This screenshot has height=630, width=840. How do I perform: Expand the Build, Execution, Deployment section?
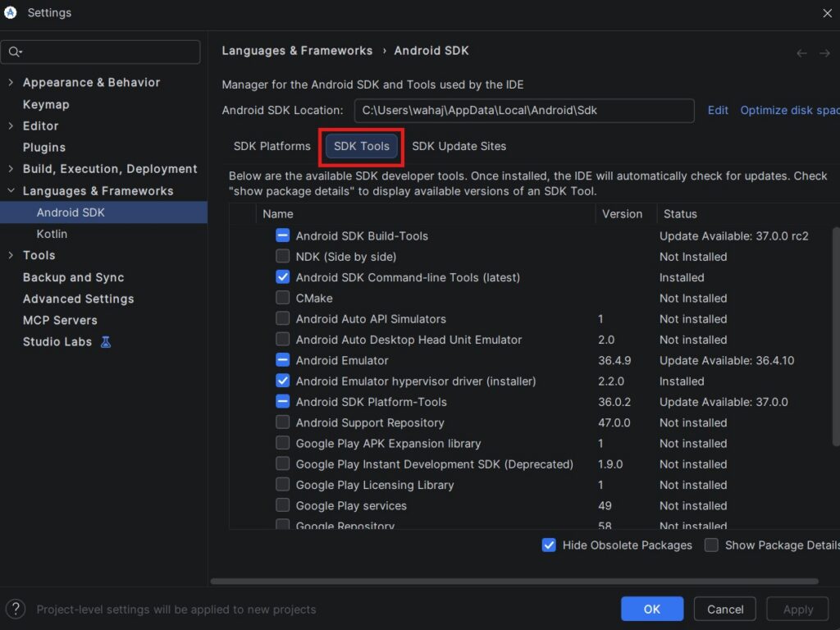tap(11, 169)
